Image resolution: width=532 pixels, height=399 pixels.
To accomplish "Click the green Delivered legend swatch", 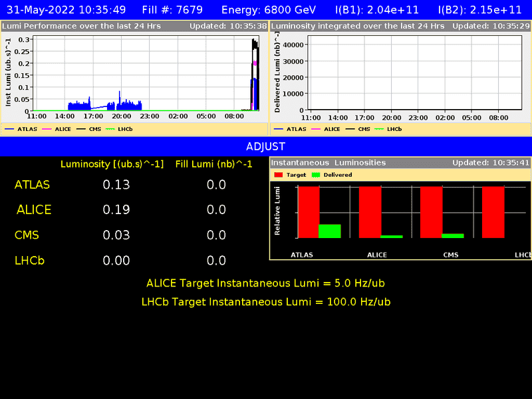I will pos(317,175).
